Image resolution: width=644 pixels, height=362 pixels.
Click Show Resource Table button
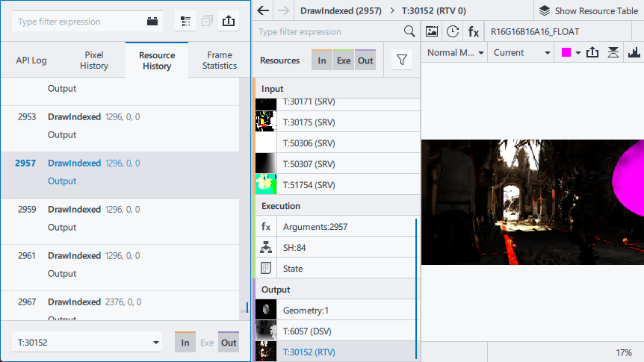coord(588,10)
